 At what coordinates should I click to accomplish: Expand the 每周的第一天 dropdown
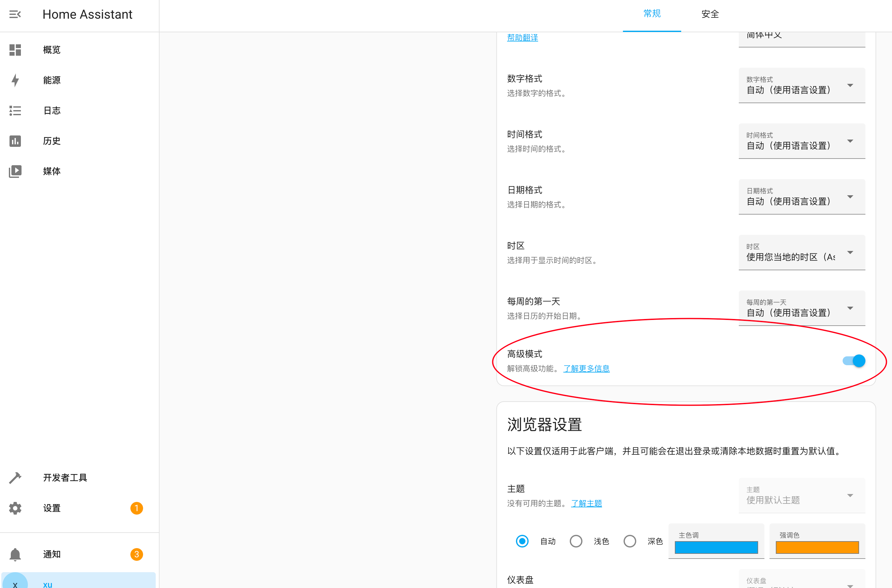[801, 308]
